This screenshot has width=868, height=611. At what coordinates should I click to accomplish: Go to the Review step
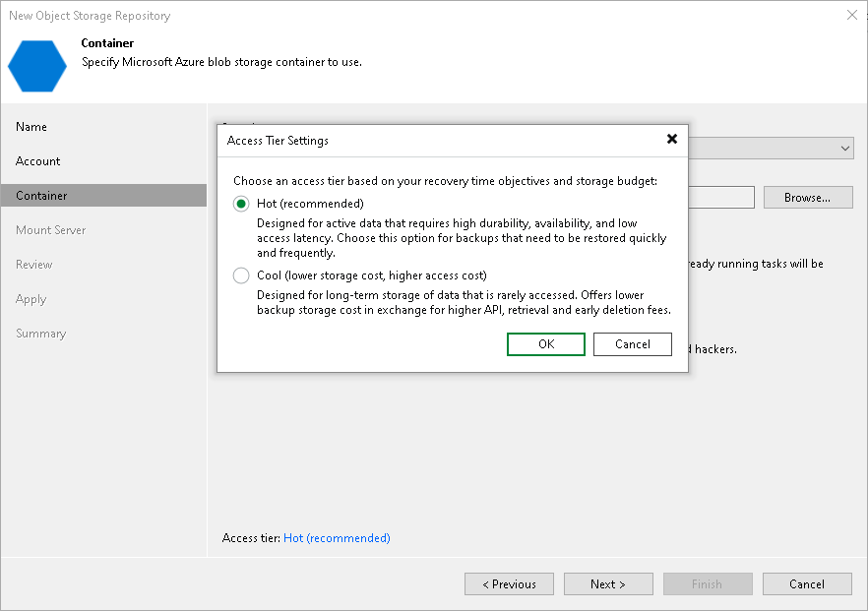click(x=34, y=265)
